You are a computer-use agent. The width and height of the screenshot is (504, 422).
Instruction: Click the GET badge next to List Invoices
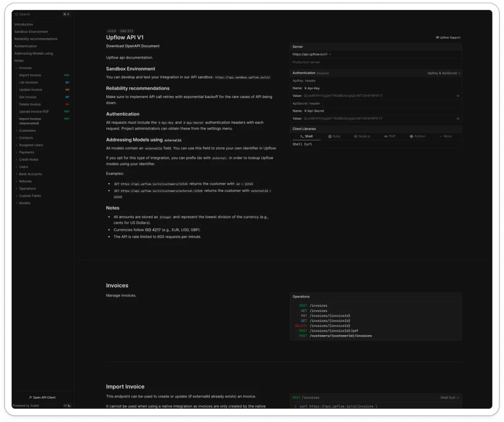point(67,82)
